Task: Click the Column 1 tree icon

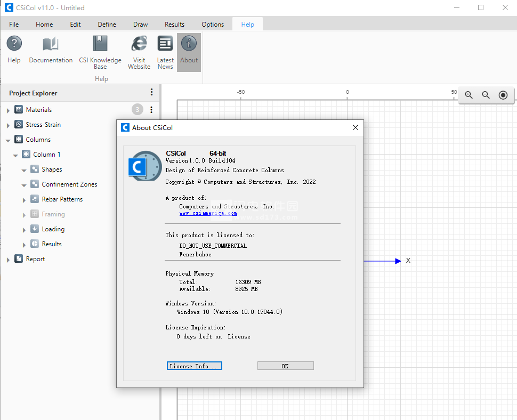Action: click(26, 154)
